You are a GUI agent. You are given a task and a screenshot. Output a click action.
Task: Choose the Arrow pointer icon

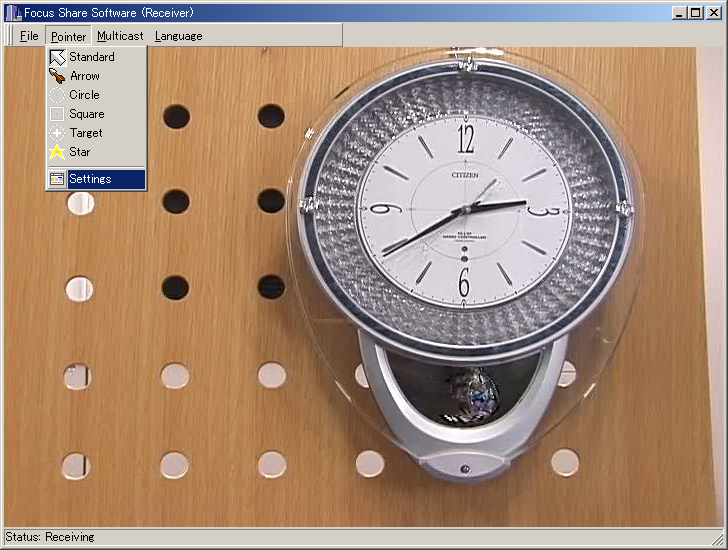(57, 76)
